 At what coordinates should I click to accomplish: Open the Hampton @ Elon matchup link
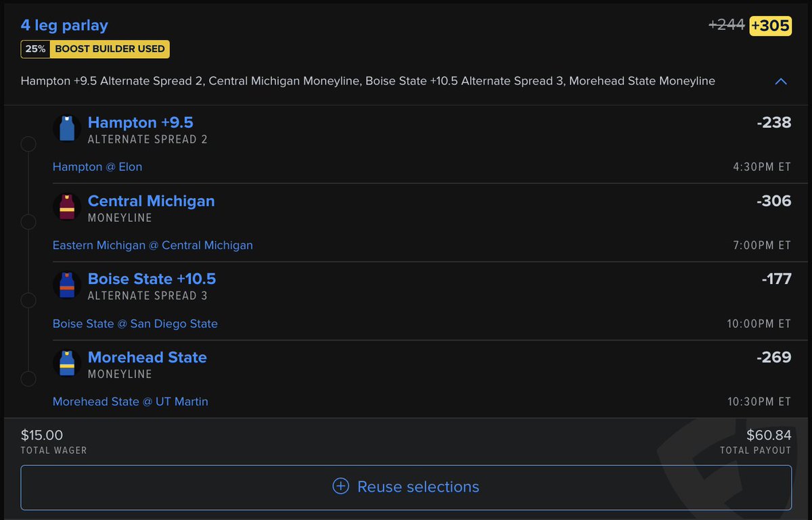coord(97,167)
